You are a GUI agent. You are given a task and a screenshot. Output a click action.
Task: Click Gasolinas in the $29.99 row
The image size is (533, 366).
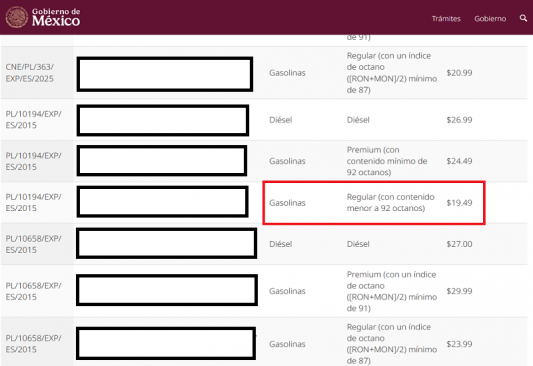[287, 291]
